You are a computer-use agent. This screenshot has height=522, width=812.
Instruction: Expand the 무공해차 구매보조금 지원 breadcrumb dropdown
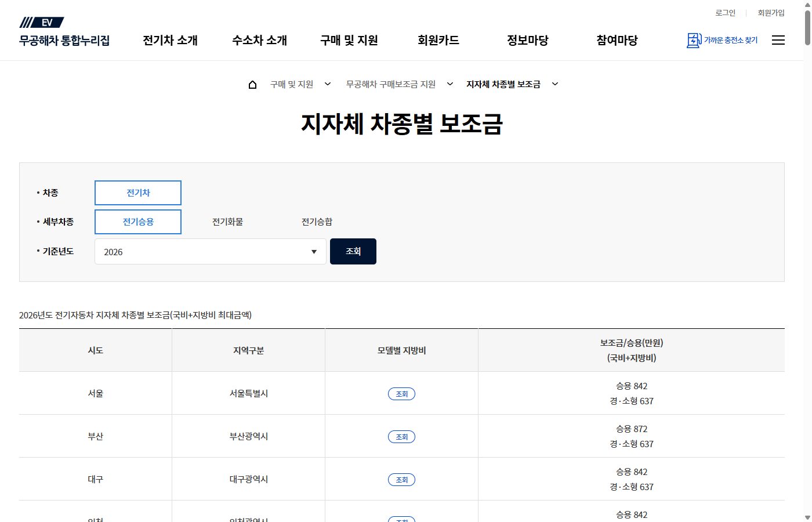click(450, 84)
